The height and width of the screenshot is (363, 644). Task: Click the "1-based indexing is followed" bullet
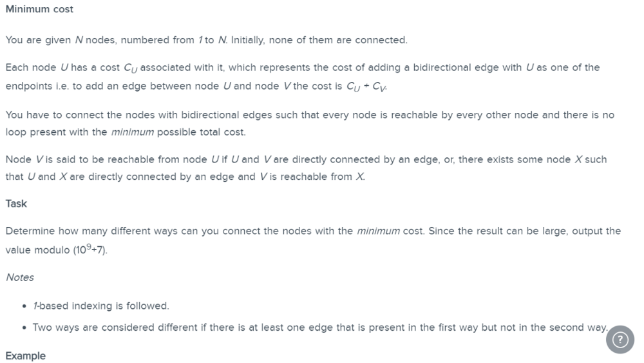pyautogui.click(x=101, y=306)
